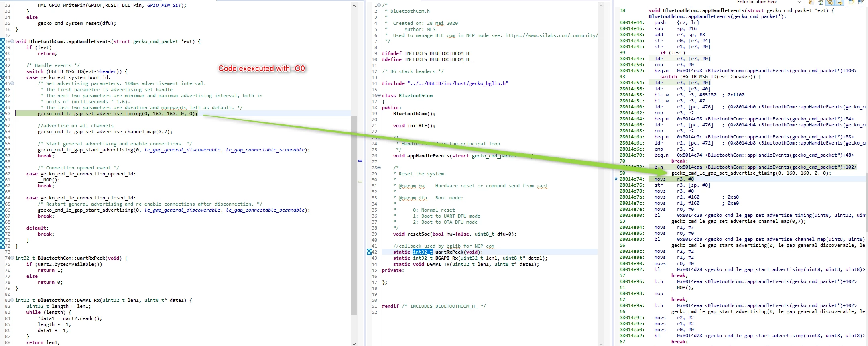Click 'header' in the switch statement line 43
This screenshot has height=346, width=868.
click(108, 71)
